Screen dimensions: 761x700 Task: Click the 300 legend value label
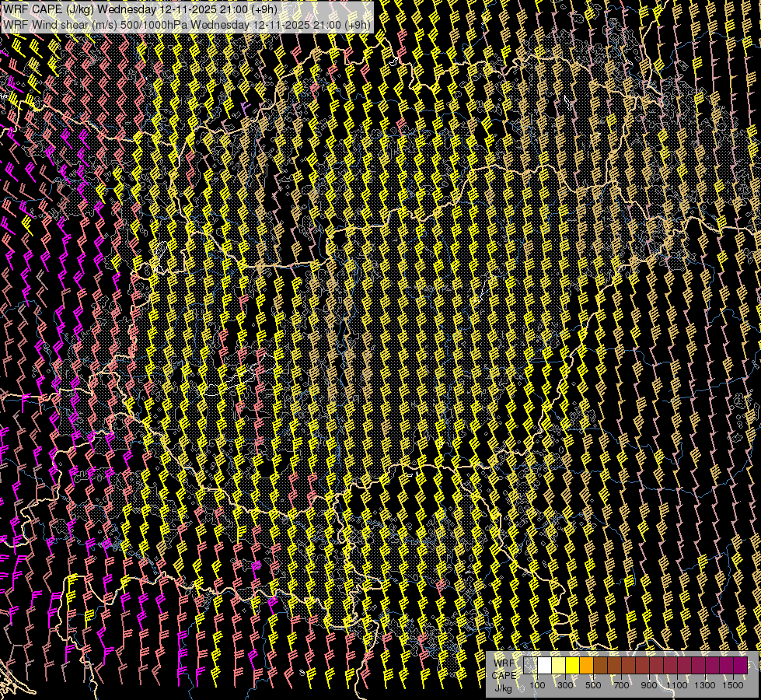pyautogui.click(x=565, y=685)
